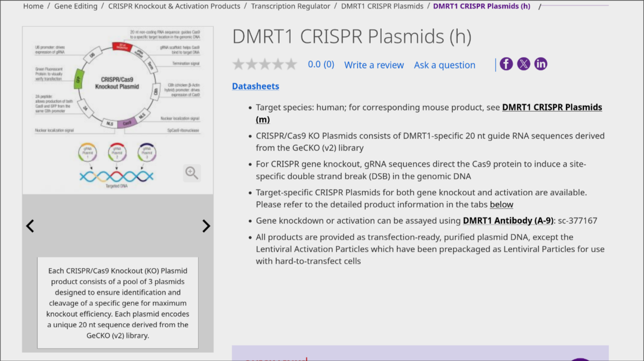Open DMRT1 Antibody (A-9) link
644x361 pixels.
pos(508,221)
